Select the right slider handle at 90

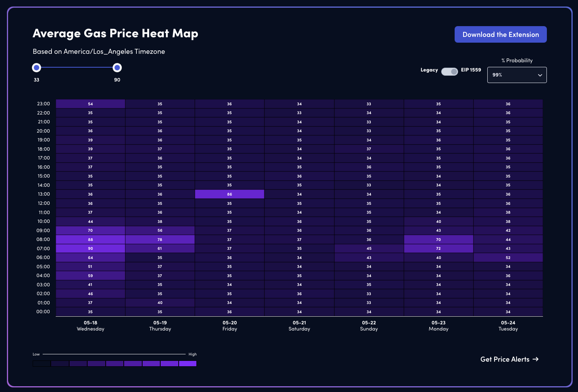[x=117, y=67]
